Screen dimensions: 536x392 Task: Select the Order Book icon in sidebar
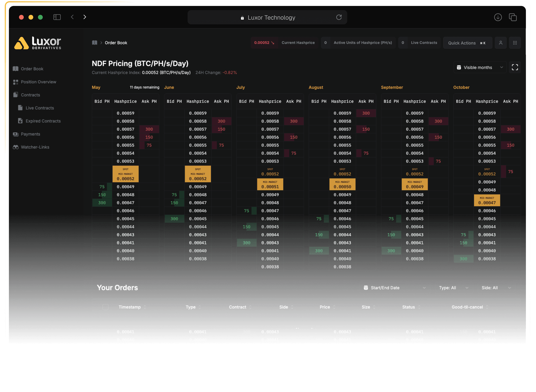tap(15, 69)
